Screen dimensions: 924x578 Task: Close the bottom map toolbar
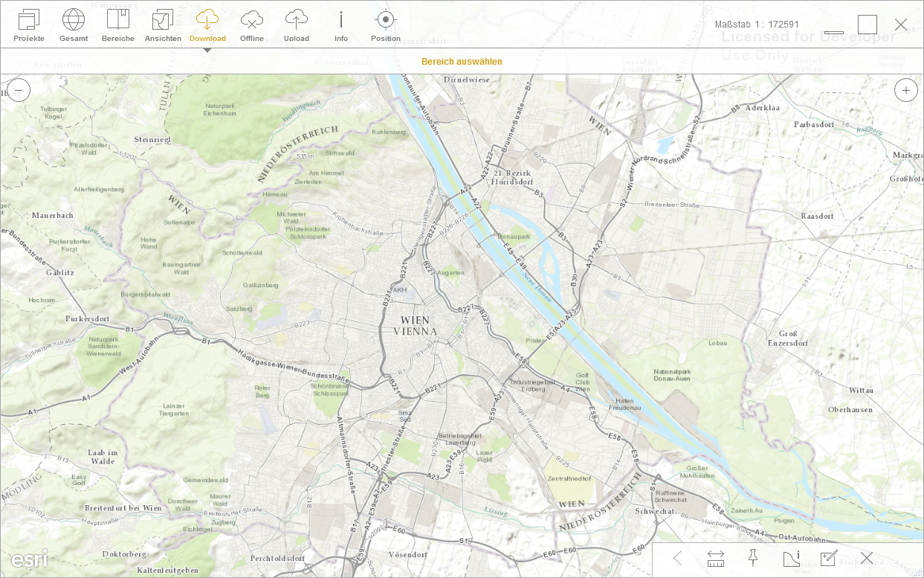coord(866,558)
